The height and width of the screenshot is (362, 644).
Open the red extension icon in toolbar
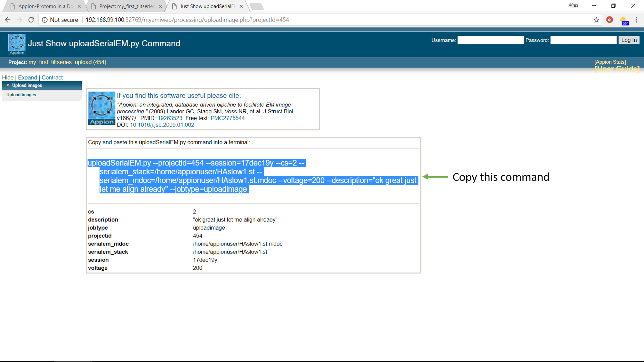[x=610, y=20]
